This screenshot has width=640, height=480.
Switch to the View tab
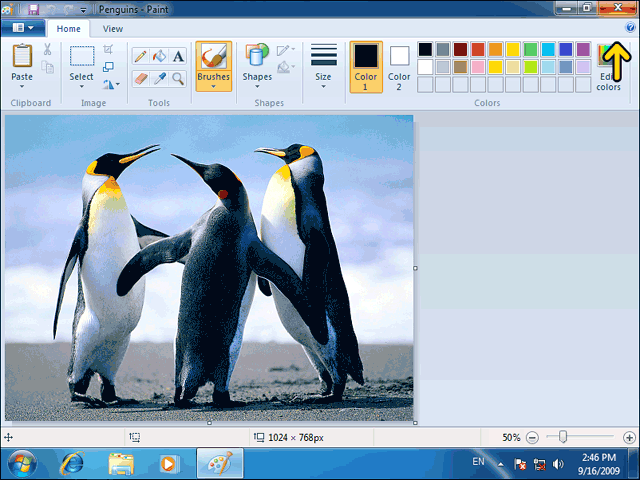[x=113, y=29]
